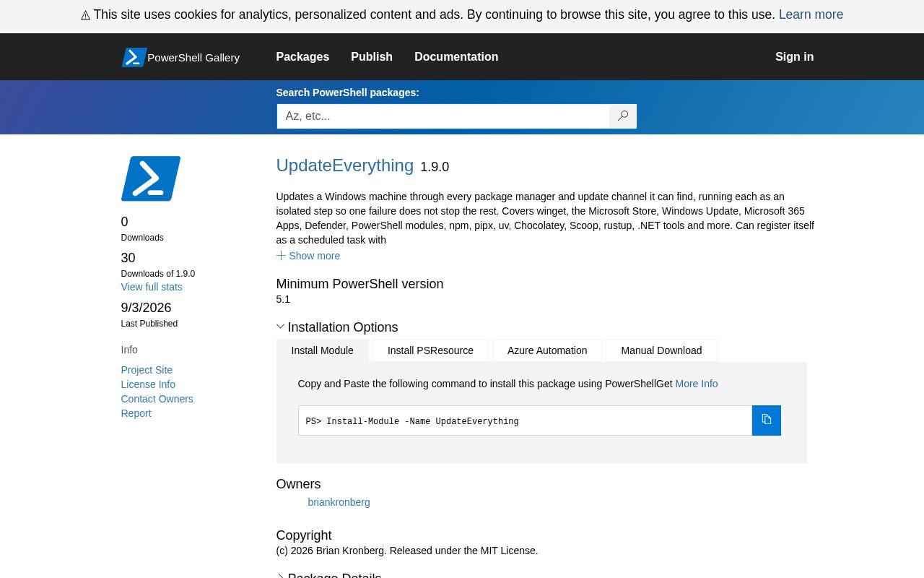Click the Report link

coord(136,413)
